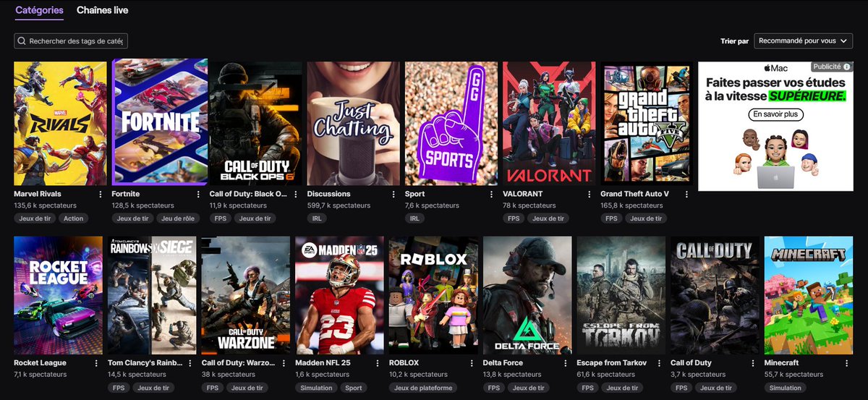Open the Recommandé pour vous sort dropdown

click(803, 41)
